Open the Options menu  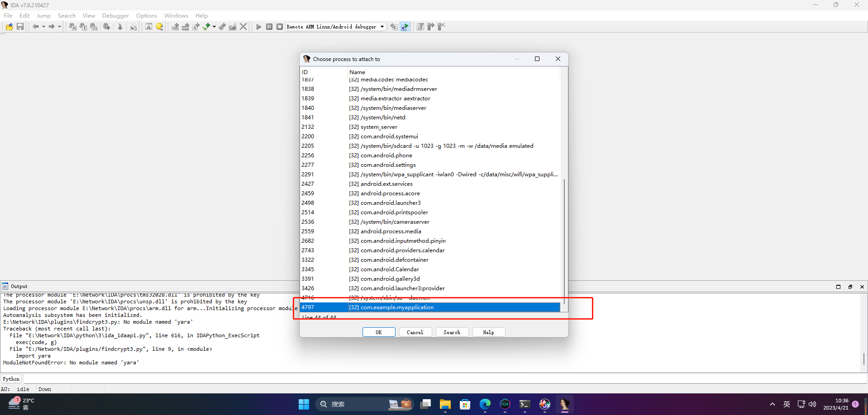click(147, 15)
